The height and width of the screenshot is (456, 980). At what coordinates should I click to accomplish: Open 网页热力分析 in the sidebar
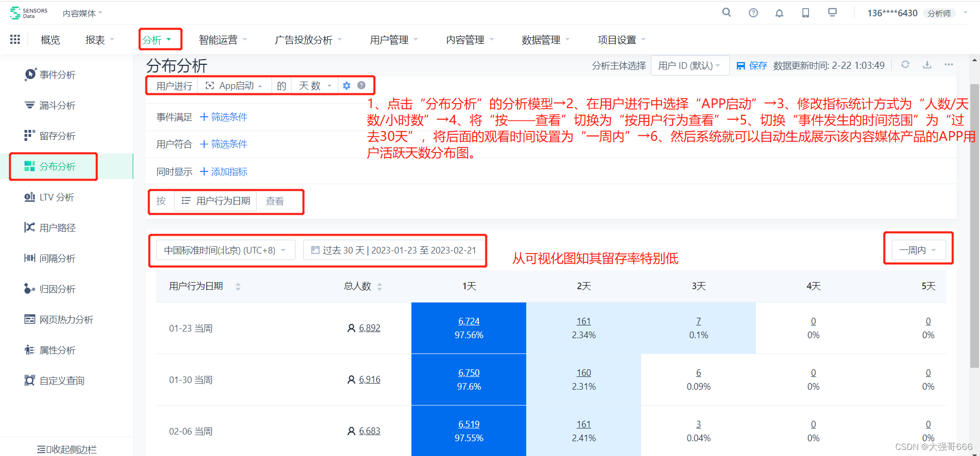[59, 320]
